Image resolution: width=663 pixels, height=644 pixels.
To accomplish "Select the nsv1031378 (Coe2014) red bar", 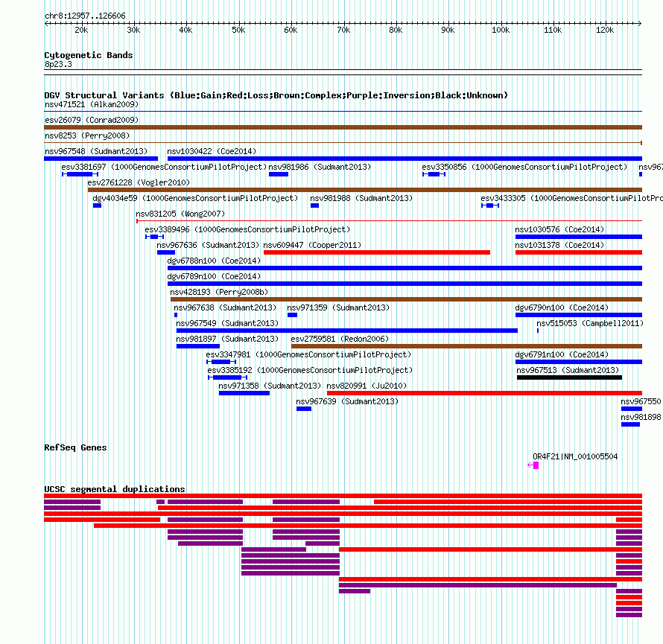I will pos(579,252).
